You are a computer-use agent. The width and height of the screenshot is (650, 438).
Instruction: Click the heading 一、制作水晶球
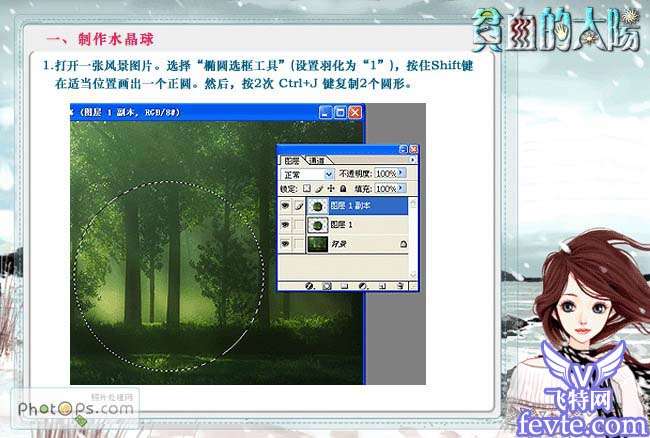click(100, 40)
